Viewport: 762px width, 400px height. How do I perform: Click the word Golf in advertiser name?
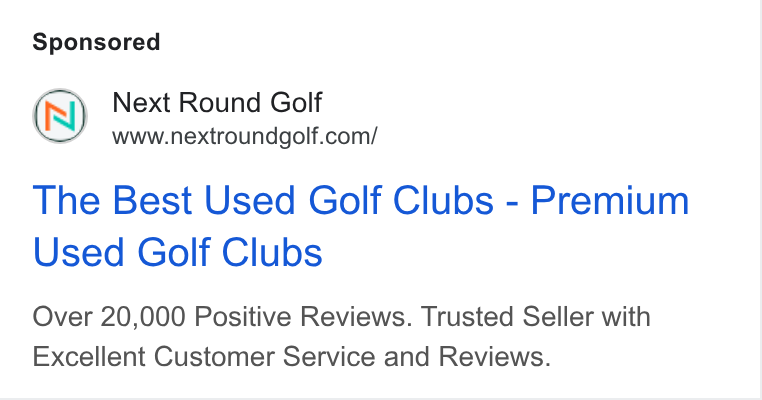(x=296, y=103)
